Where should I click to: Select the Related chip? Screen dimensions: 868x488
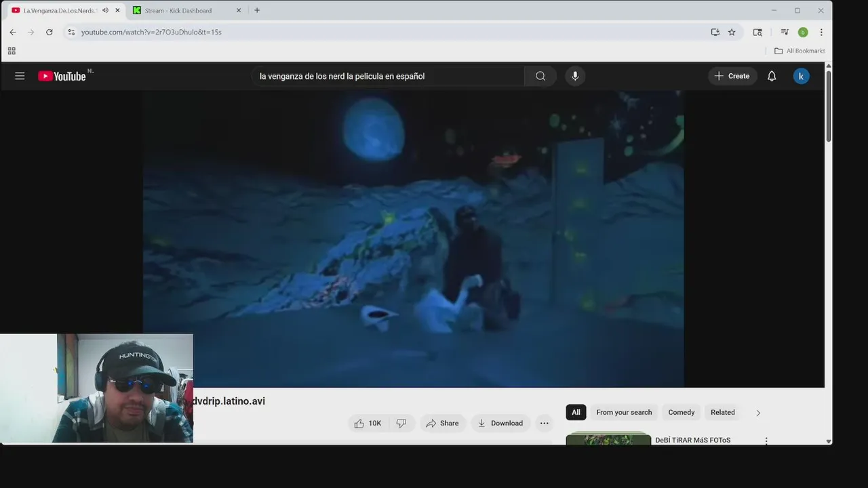click(723, 412)
